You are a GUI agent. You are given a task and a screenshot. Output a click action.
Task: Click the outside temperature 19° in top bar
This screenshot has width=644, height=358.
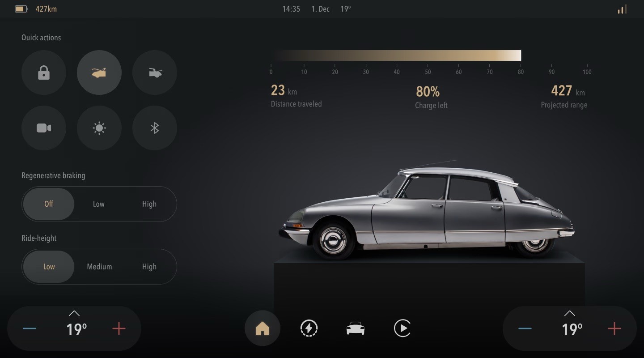[345, 9]
